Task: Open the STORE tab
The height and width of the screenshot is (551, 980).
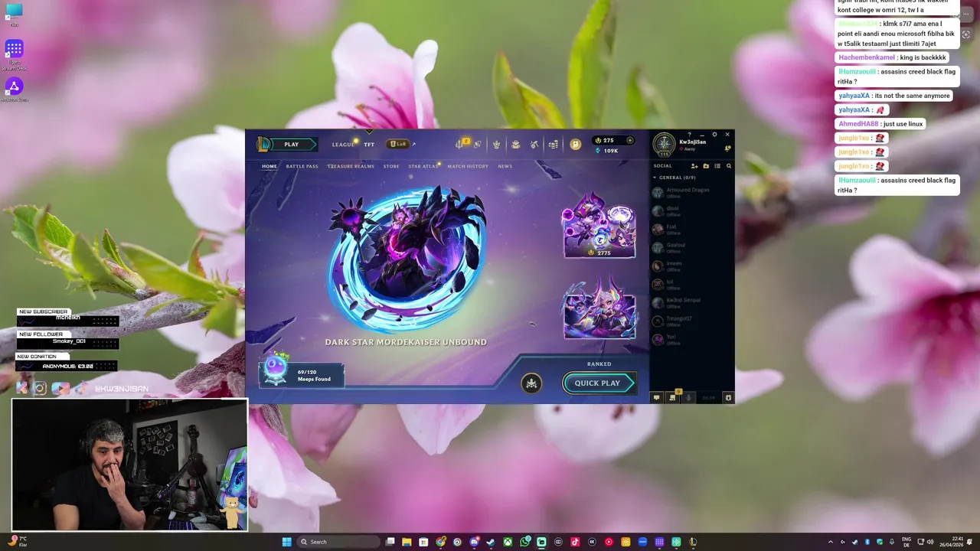Action: coord(391,166)
